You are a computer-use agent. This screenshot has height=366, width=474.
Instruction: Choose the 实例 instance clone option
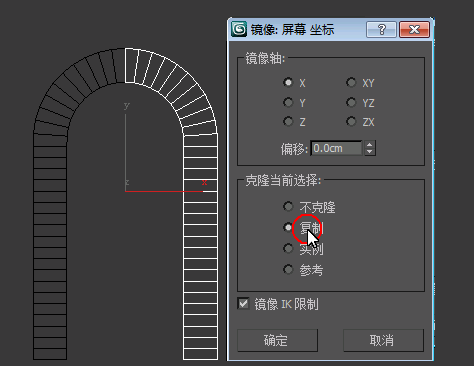pos(288,249)
